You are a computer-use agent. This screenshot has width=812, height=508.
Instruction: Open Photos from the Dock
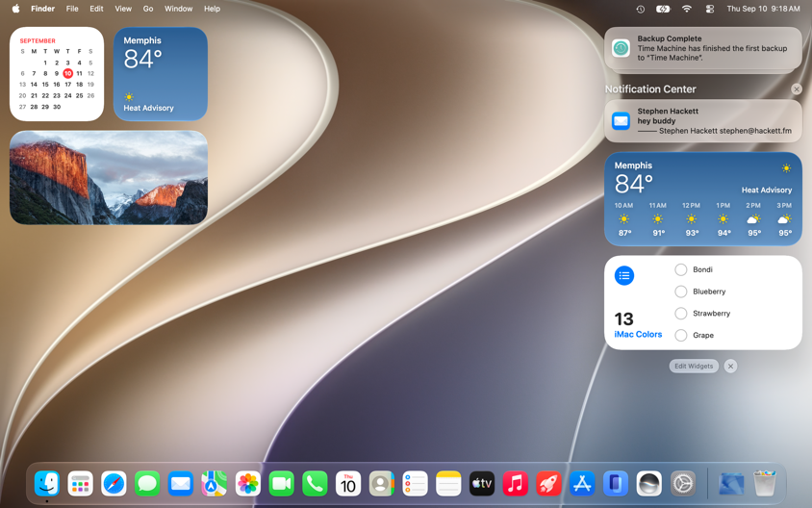[247, 484]
